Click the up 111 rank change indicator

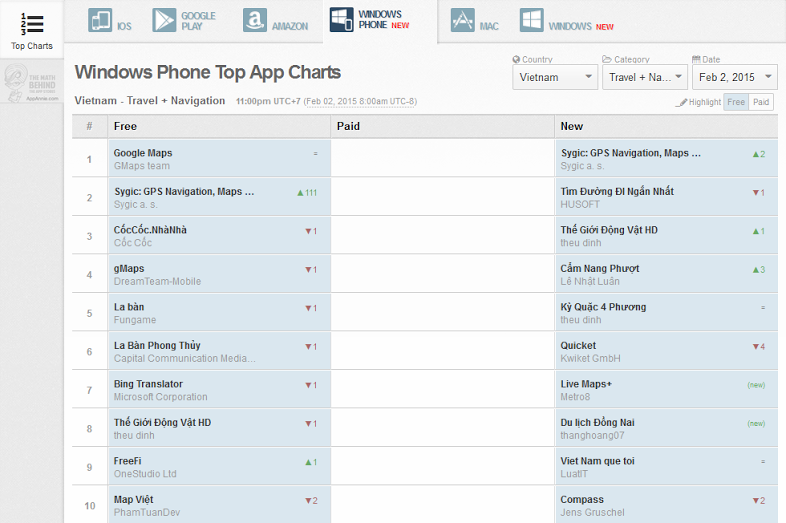tap(307, 193)
